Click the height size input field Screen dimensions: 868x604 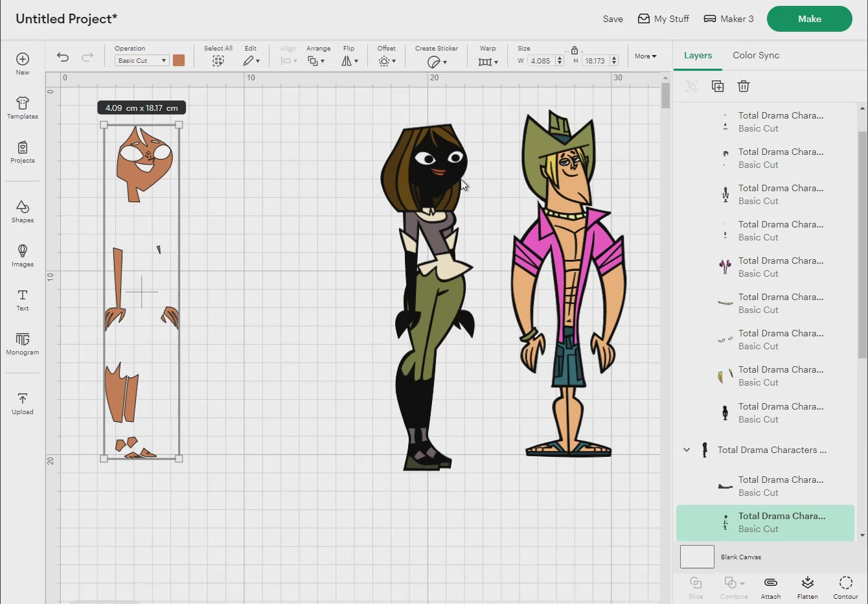click(595, 61)
